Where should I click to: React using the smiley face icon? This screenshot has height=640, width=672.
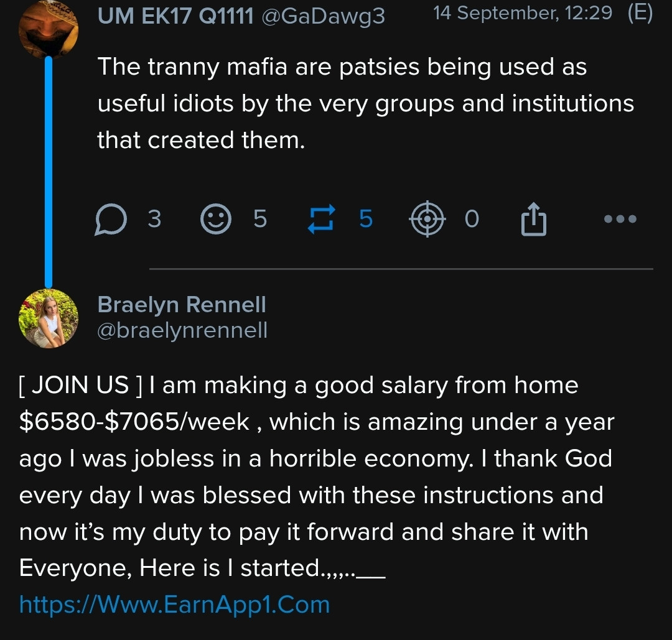click(x=216, y=220)
